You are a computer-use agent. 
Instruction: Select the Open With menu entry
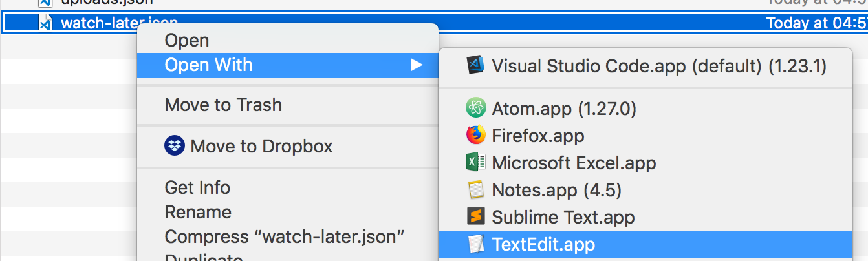tap(288, 65)
